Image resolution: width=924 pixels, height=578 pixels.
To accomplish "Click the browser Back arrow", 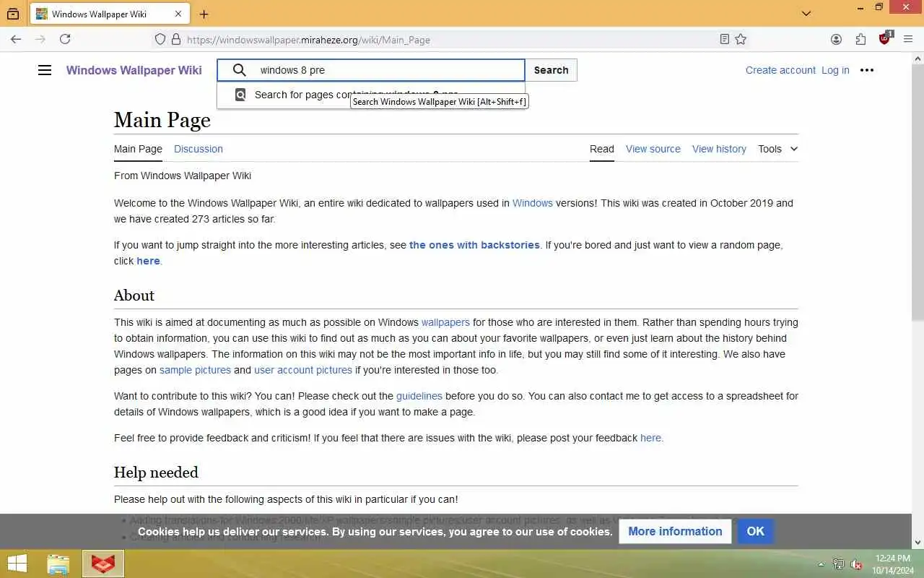I will point(16,40).
